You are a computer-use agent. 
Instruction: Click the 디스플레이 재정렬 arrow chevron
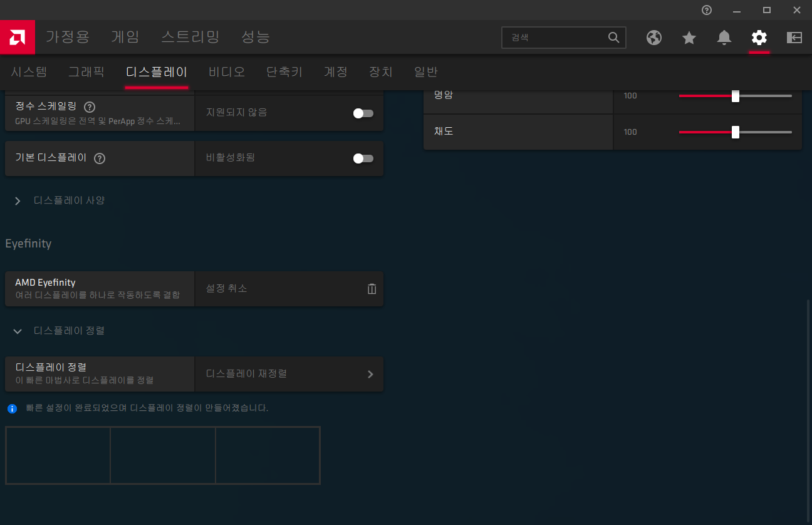pos(370,374)
